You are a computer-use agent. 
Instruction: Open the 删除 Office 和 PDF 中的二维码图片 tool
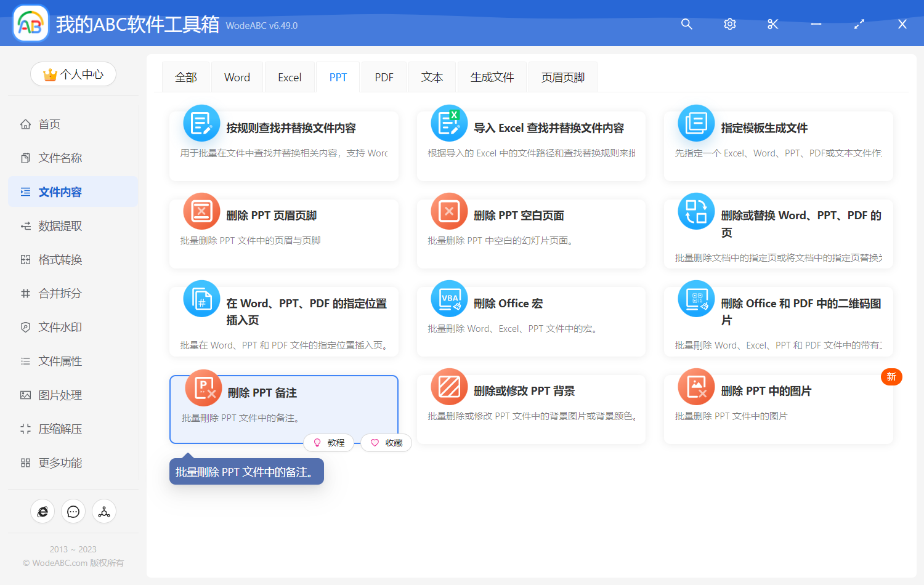(x=777, y=320)
